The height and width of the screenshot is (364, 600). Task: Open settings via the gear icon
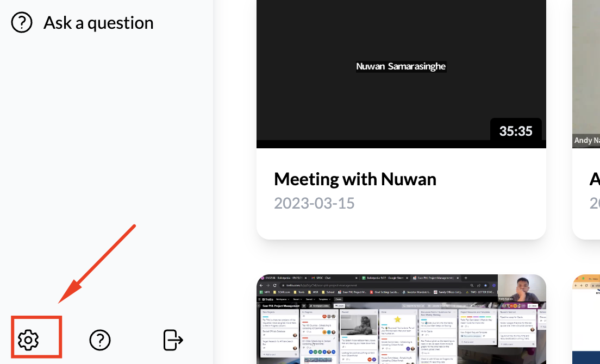28,340
